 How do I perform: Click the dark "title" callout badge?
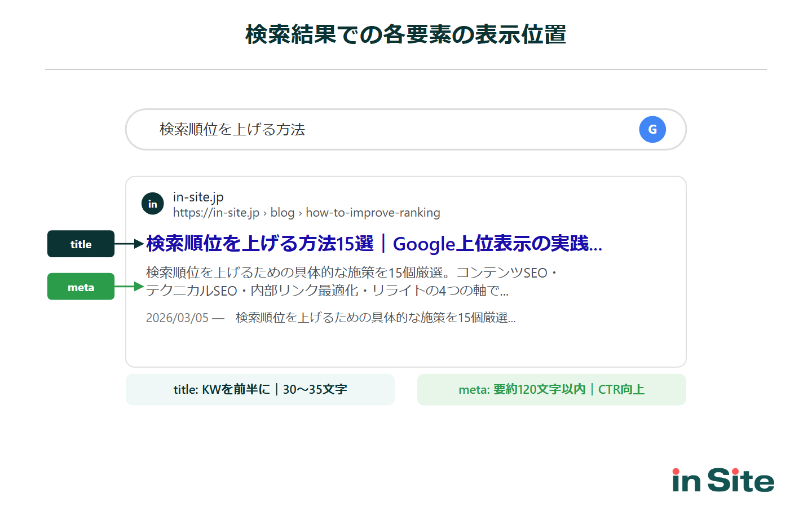point(81,244)
